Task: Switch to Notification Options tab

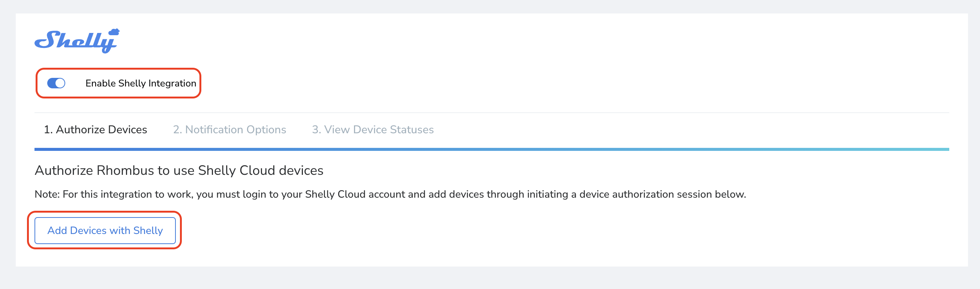Action: click(x=229, y=130)
